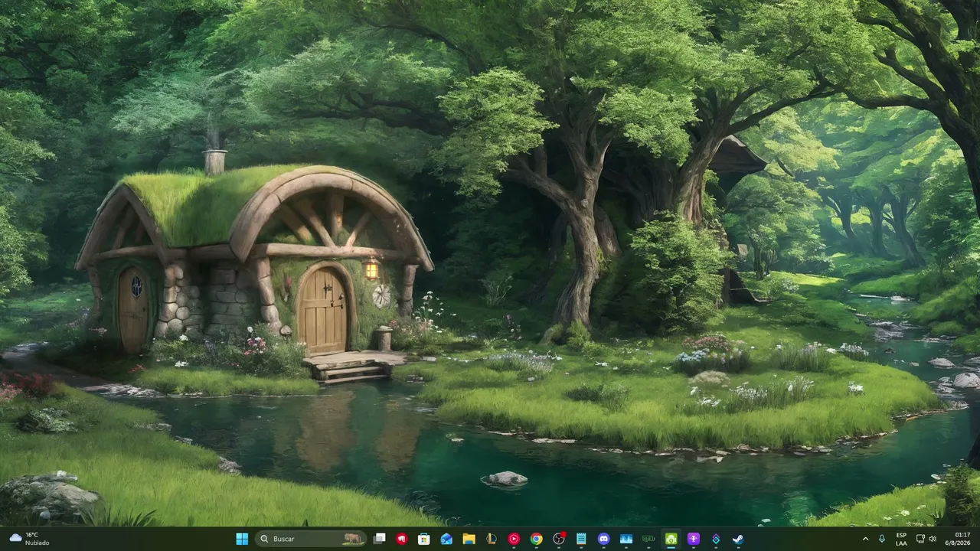980x551 pixels.
Task: Open YouTube Music taskbar icon
Action: tap(514, 539)
